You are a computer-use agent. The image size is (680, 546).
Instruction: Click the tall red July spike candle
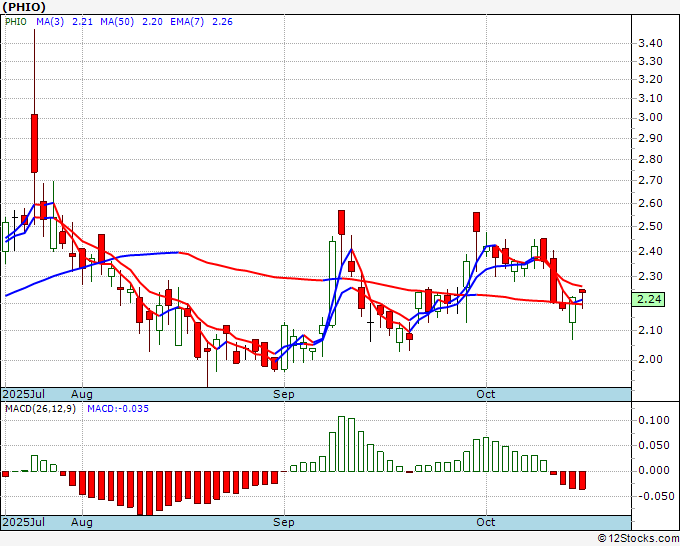(34, 142)
